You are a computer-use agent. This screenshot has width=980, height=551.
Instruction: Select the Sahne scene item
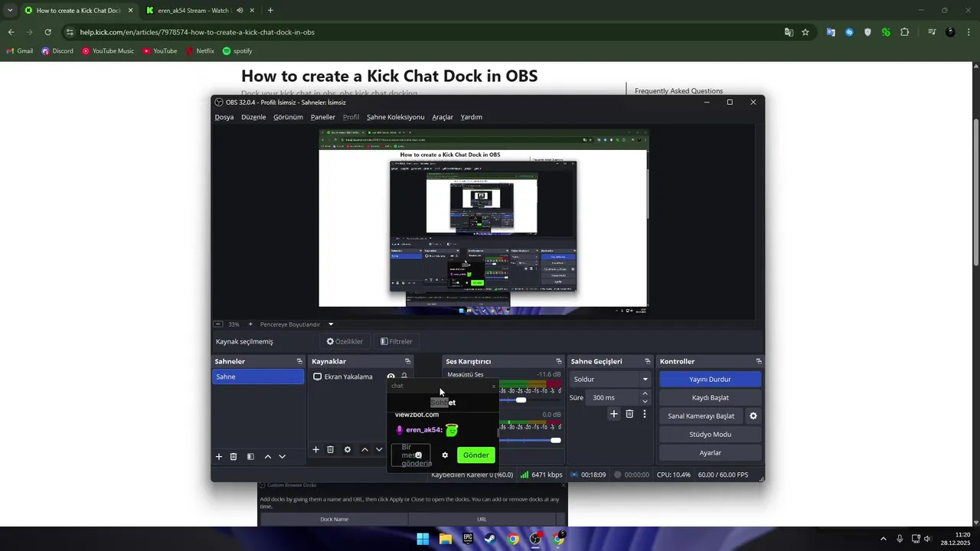258,377
